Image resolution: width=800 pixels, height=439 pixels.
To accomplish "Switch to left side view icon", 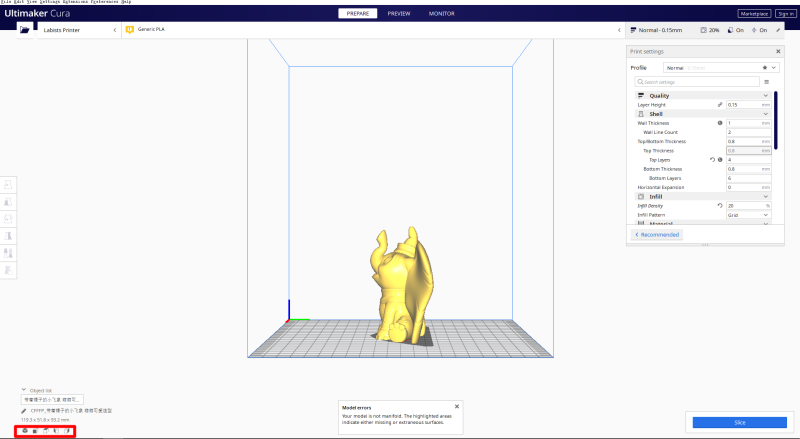I will 56,431.
